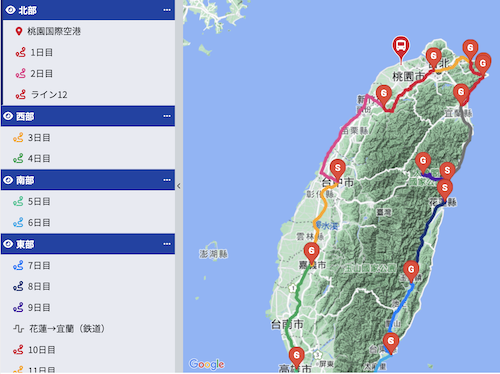This screenshot has height=374, width=500.
Task: Open the ライン12 entry
Action: pyautogui.click(x=88, y=95)
